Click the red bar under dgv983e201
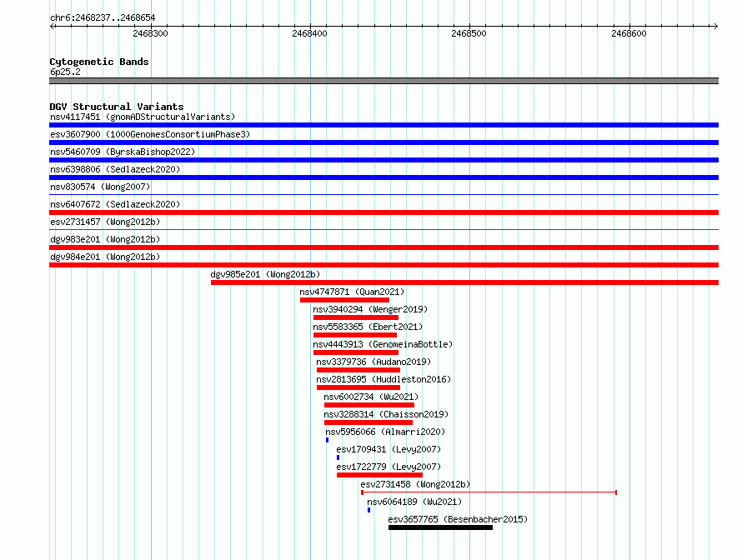The image size is (742, 560). pyautogui.click(x=384, y=247)
